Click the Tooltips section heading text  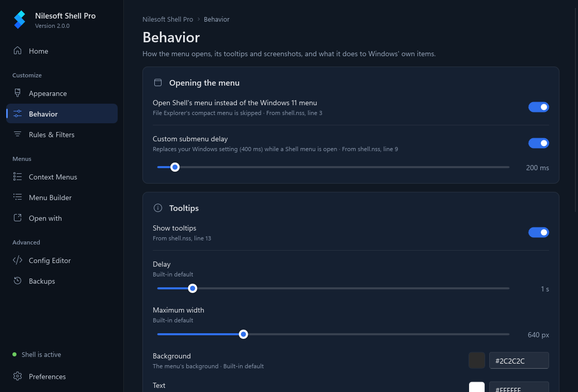click(x=184, y=208)
